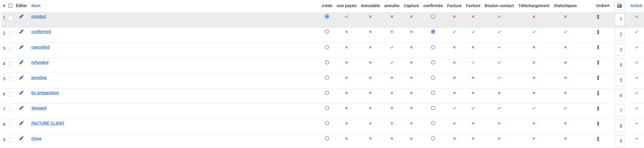This screenshot has height=148, width=644.
Task: Click the edit pencil for FACTURÉ CLIENT
Action: (x=21, y=123)
